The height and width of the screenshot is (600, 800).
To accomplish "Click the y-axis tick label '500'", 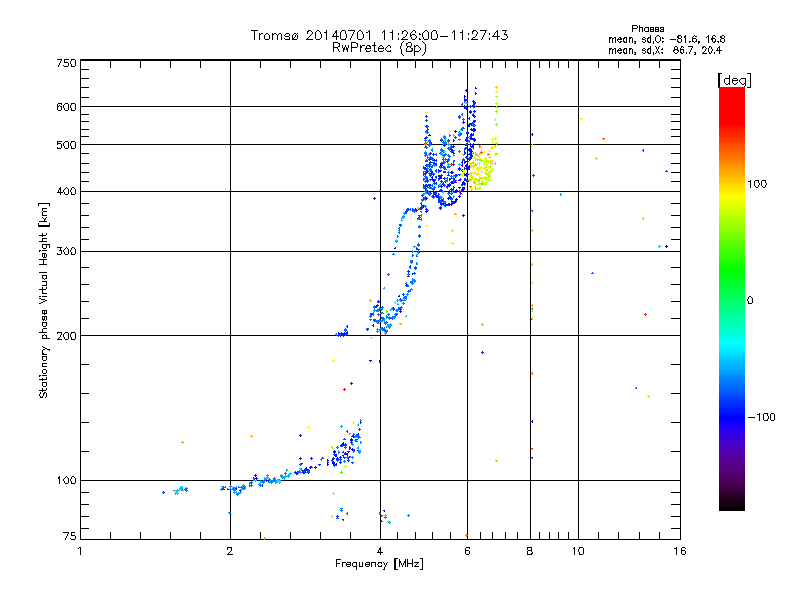I will tap(67, 145).
